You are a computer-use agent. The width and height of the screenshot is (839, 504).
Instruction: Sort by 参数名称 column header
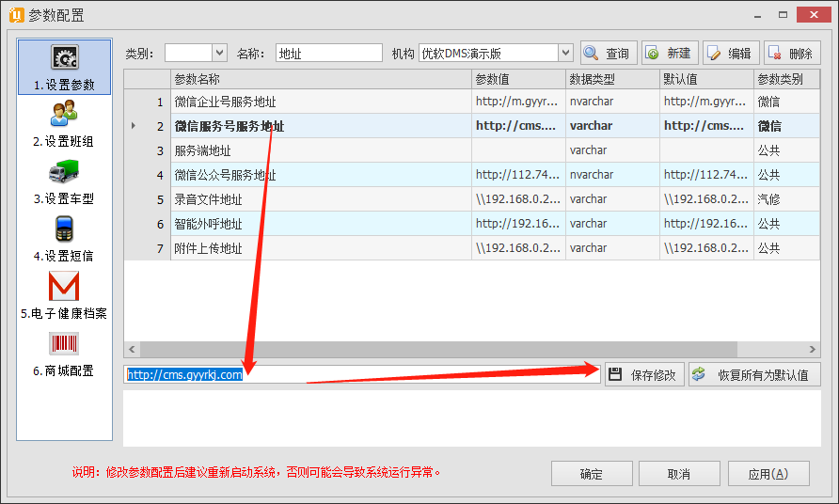[321, 79]
